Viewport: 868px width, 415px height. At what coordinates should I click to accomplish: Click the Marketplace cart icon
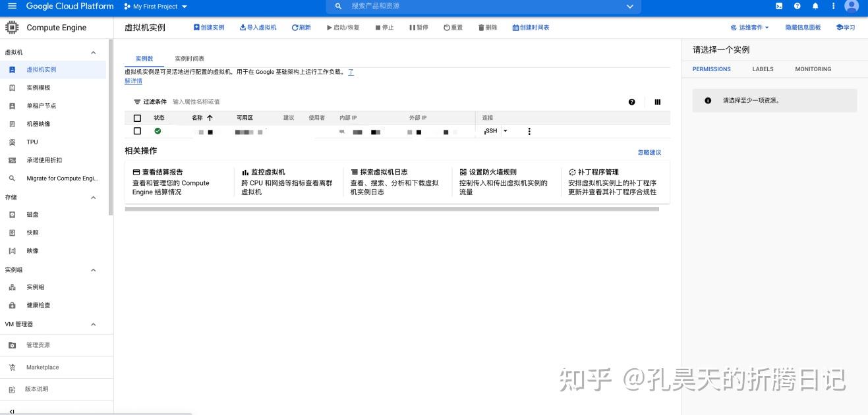12,367
